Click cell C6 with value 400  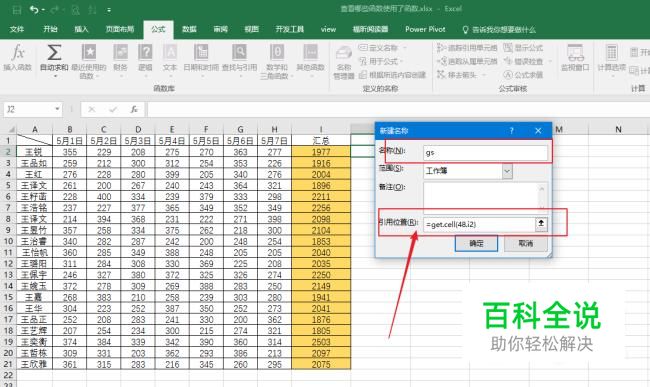tap(104, 196)
